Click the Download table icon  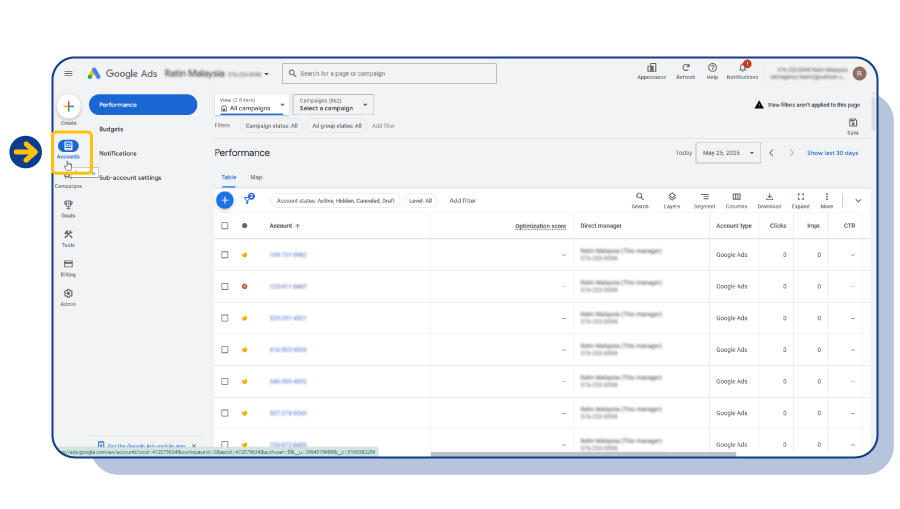point(769,197)
